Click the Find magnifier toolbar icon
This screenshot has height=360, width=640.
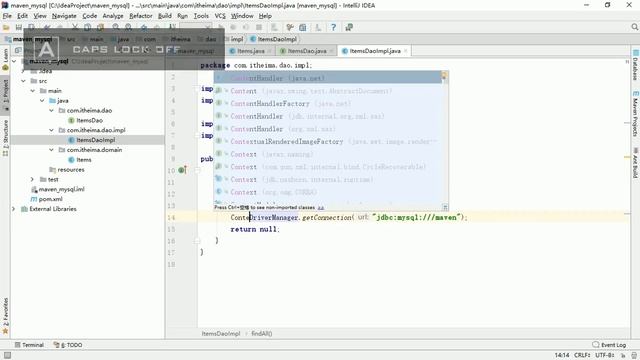pyautogui.click(x=116, y=27)
